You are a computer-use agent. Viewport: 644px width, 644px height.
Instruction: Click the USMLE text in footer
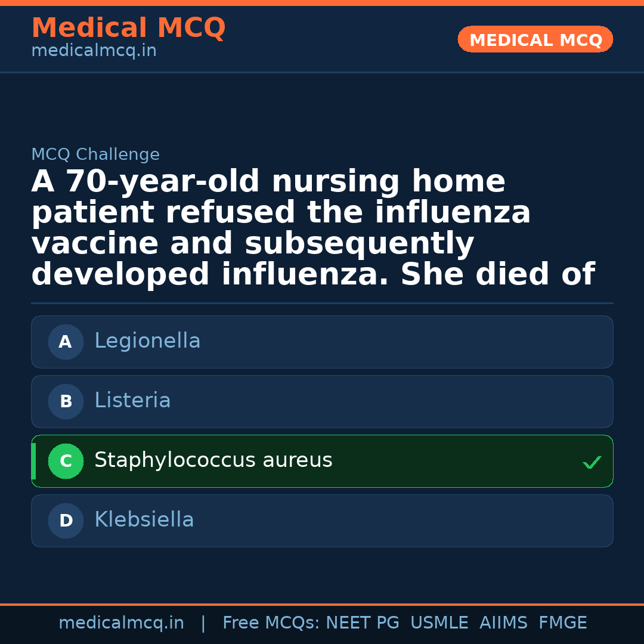click(x=439, y=623)
